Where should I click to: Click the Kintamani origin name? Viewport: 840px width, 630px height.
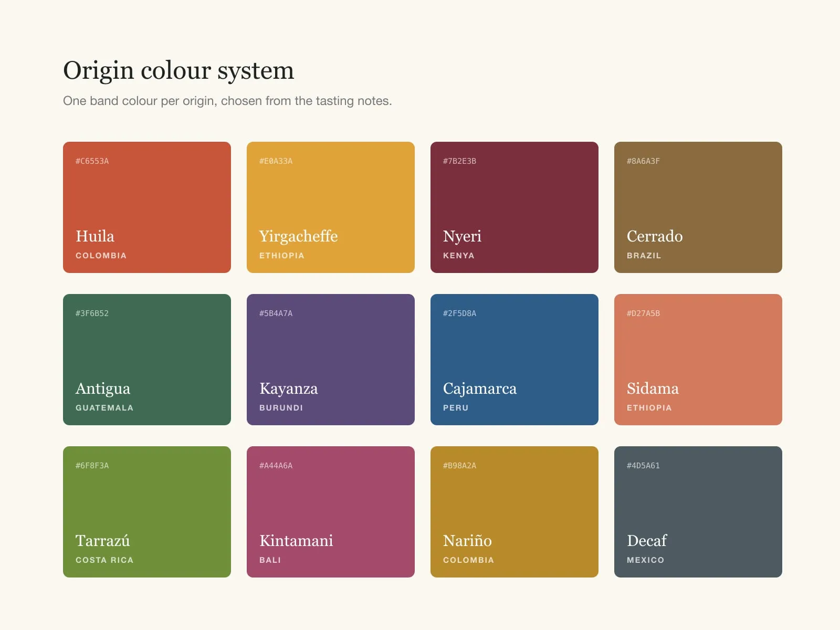[296, 541]
